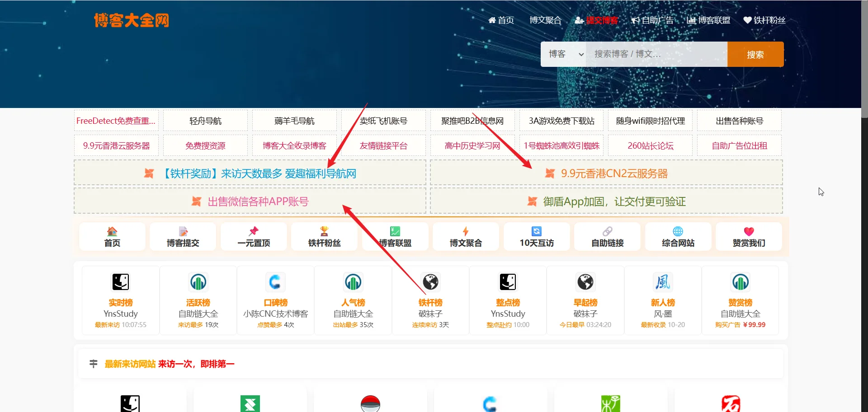Click the 博客提交 document icon

pos(183,232)
